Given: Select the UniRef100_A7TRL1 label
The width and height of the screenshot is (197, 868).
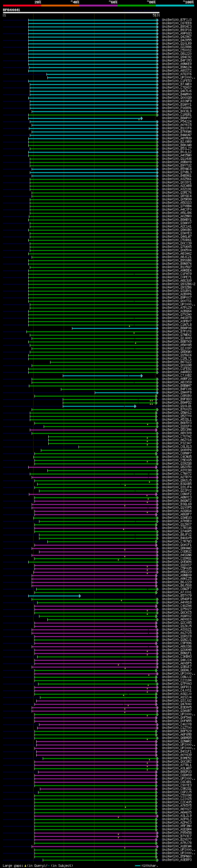Looking at the screenshot, I should (177, 765).
